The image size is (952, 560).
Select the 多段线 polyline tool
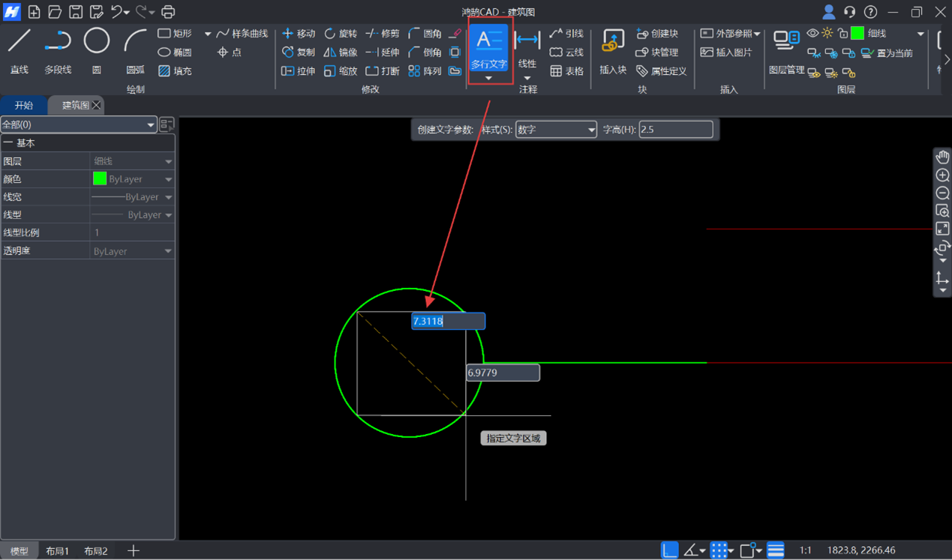pyautogui.click(x=58, y=50)
